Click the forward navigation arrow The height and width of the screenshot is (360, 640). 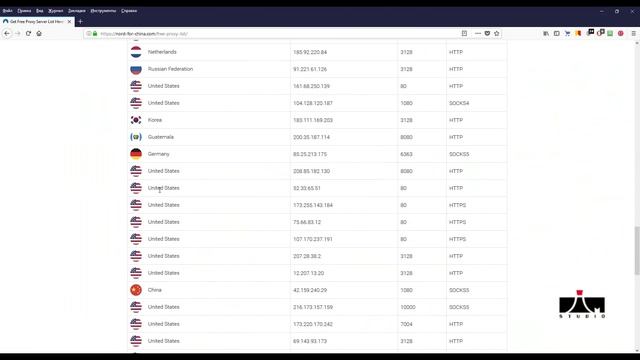pos(18,33)
